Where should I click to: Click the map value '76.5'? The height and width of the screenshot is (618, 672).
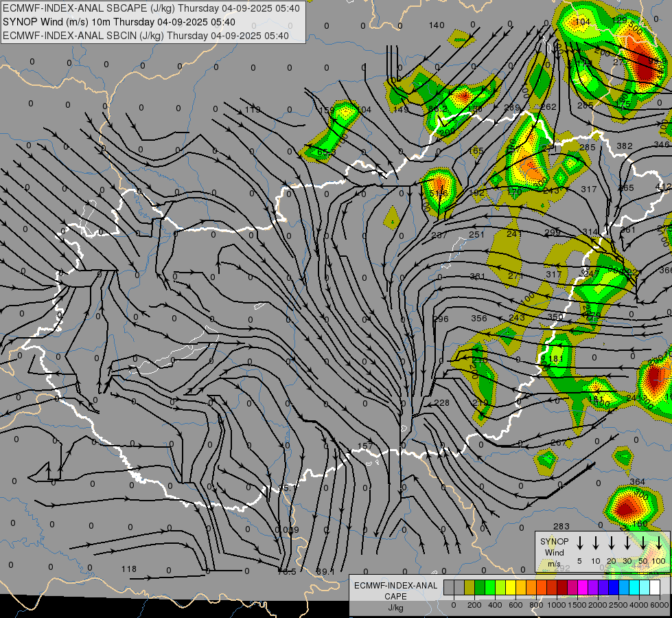point(287,572)
